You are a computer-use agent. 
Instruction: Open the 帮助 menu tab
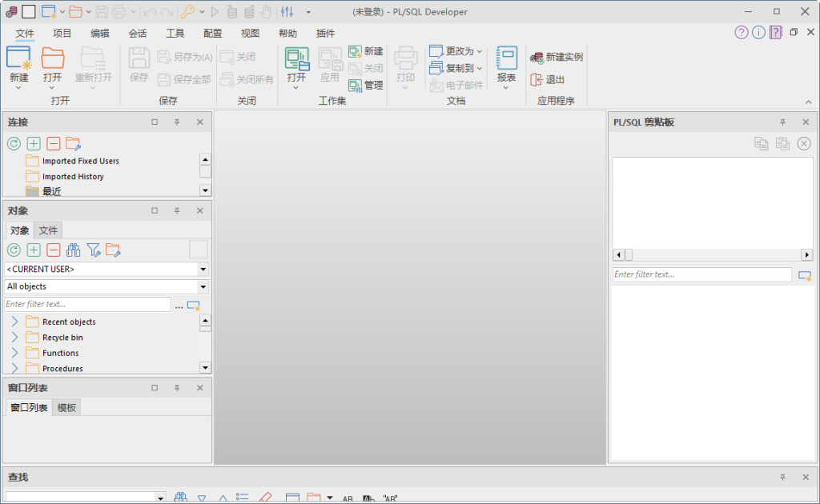tap(287, 34)
